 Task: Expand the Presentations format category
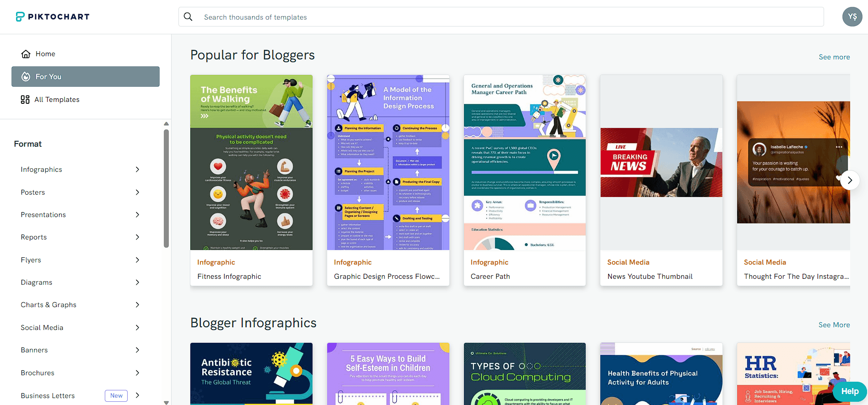tap(80, 215)
